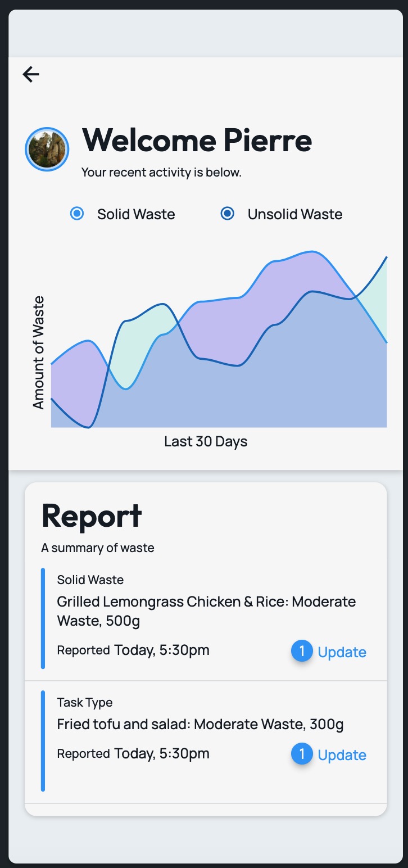Click the Welcome Pierre heading
Viewport: 408px width, 868px height.
(x=197, y=140)
